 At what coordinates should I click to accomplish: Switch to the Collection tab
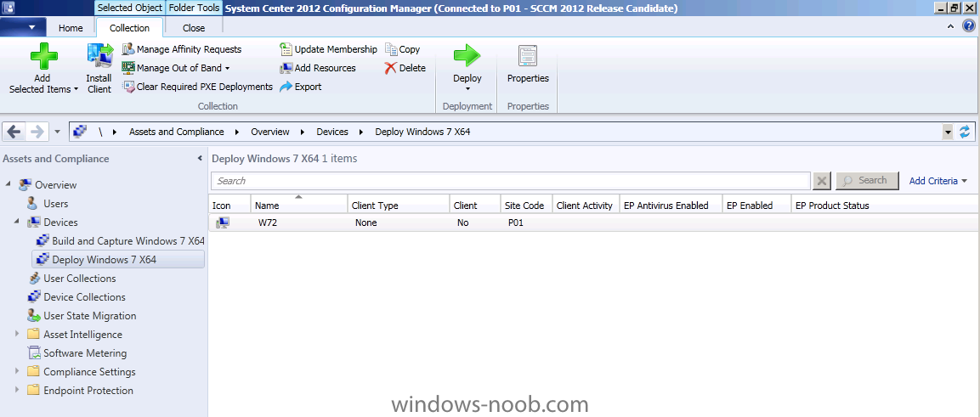(129, 28)
